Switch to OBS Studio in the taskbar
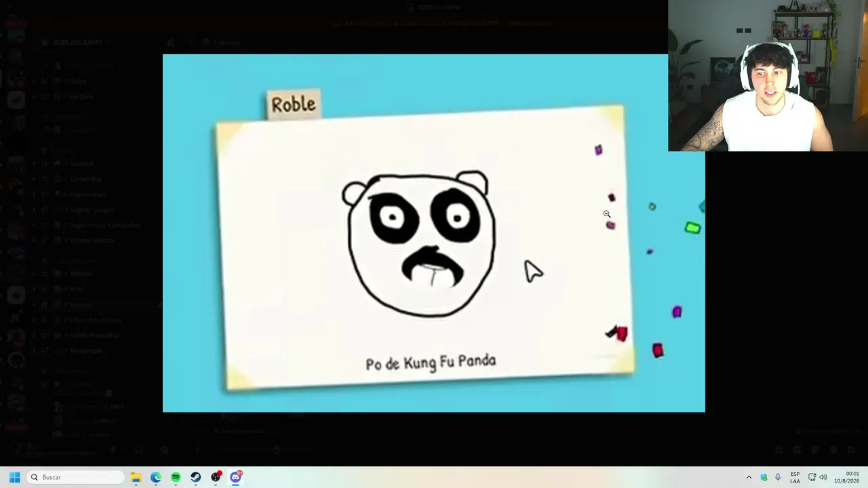Viewport: 868px width, 488px height. [x=216, y=477]
